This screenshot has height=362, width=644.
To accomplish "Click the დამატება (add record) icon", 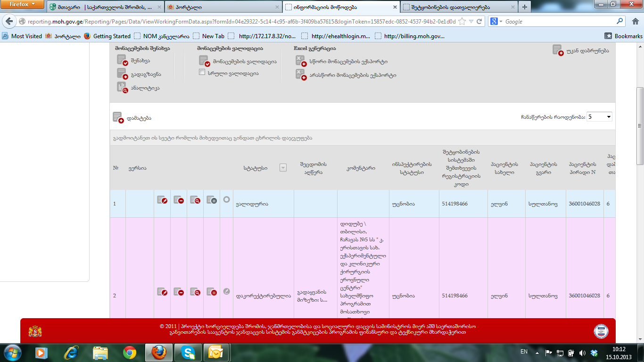I will point(118,118).
